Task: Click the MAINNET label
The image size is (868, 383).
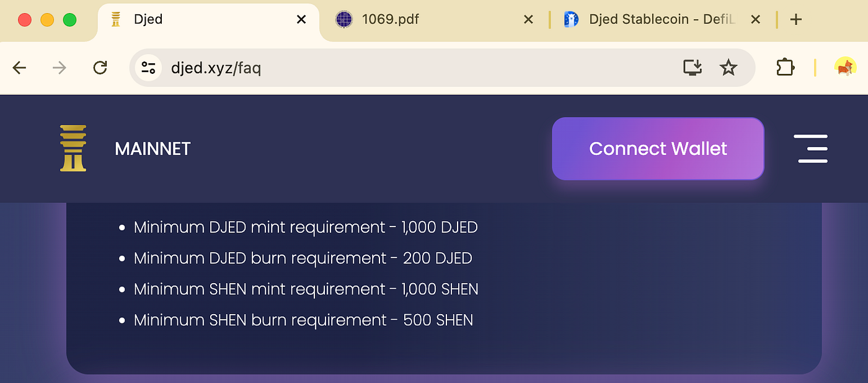Action: point(153,149)
